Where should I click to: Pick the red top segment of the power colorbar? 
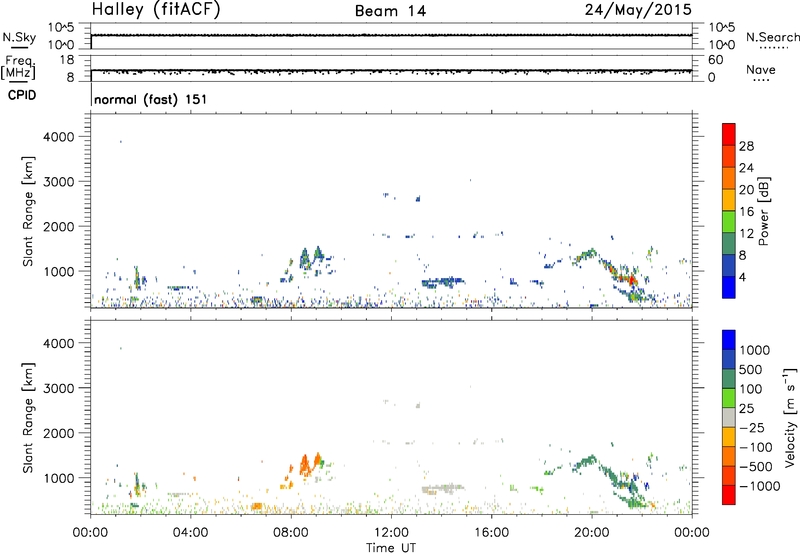click(729, 134)
